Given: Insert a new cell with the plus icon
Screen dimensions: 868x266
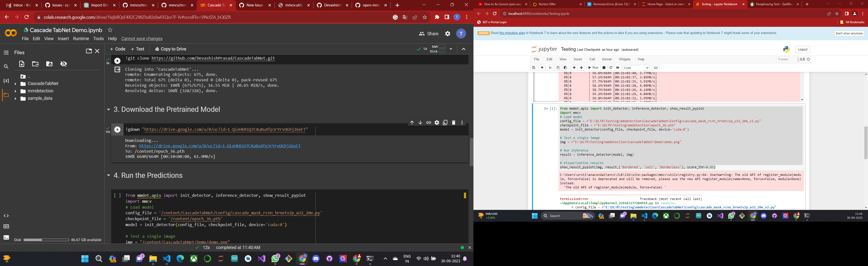Looking at the screenshot, I should click(542, 68).
